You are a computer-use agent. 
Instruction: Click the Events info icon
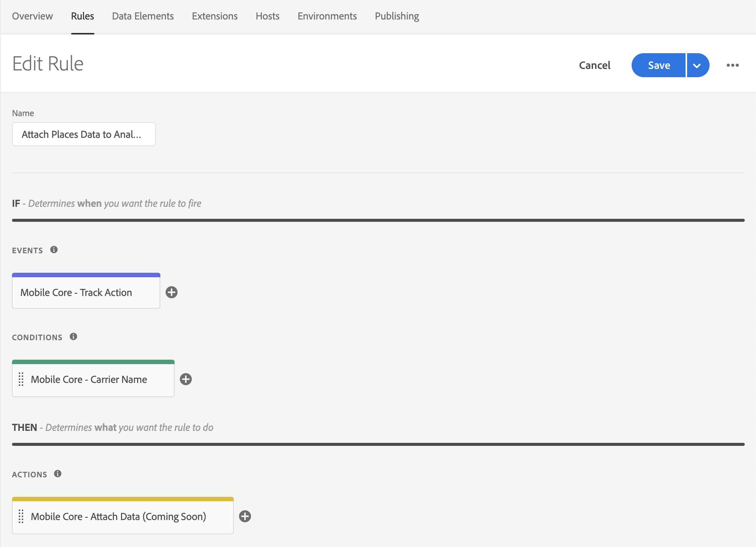pyautogui.click(x=54, y=250)
